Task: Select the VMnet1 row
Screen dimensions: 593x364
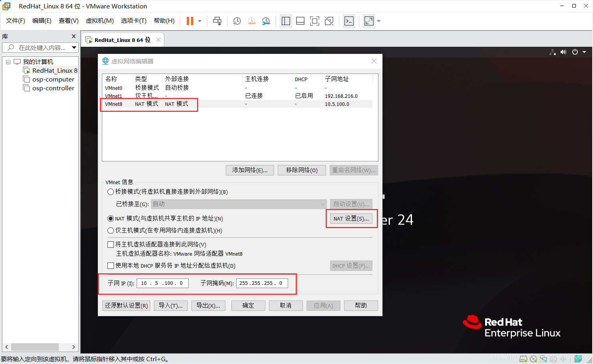Action: [x=237, y=96]
